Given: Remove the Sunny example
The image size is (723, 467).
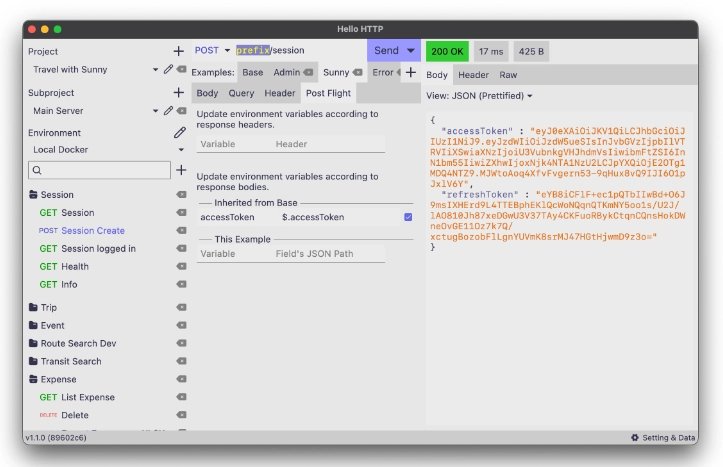Looking at the screenshot, I should [357, 72].
